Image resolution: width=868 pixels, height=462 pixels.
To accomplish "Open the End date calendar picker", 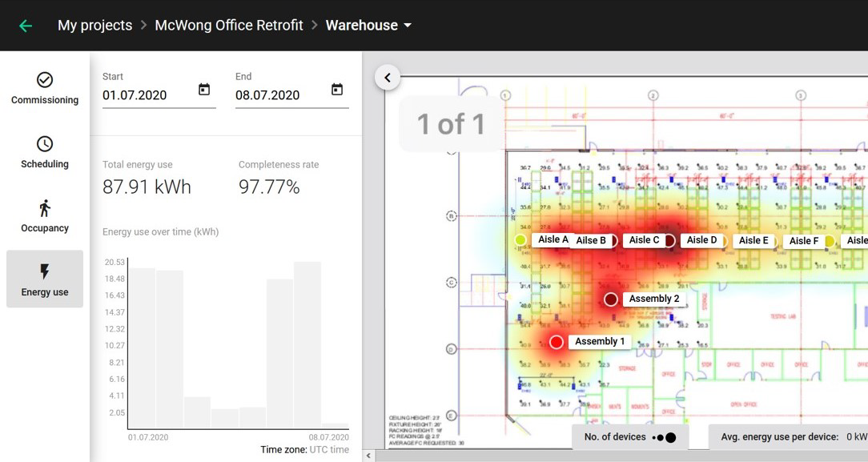I will 337,90.
